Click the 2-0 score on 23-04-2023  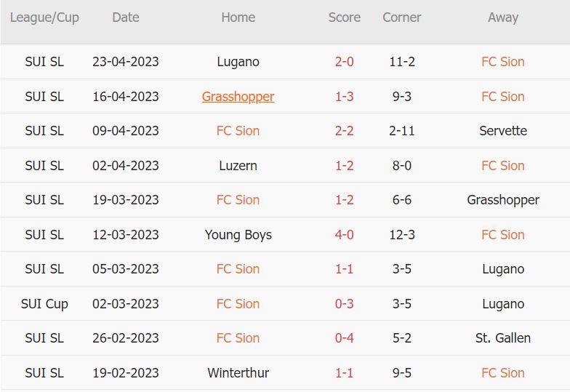344,62
